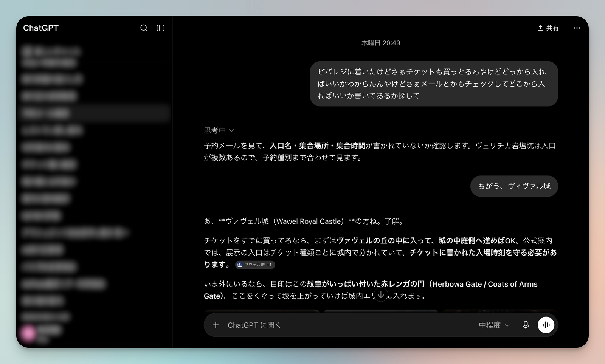Click the text Wawel Royal Castle

pyautogui.click(x=310, y=221)
